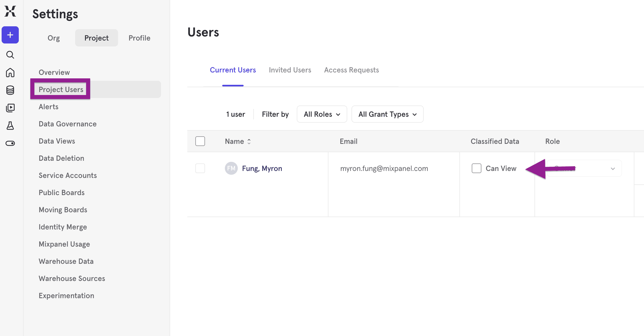Open session replay play icon
Viewport: 644px width, 336px height.
(10, 108)
